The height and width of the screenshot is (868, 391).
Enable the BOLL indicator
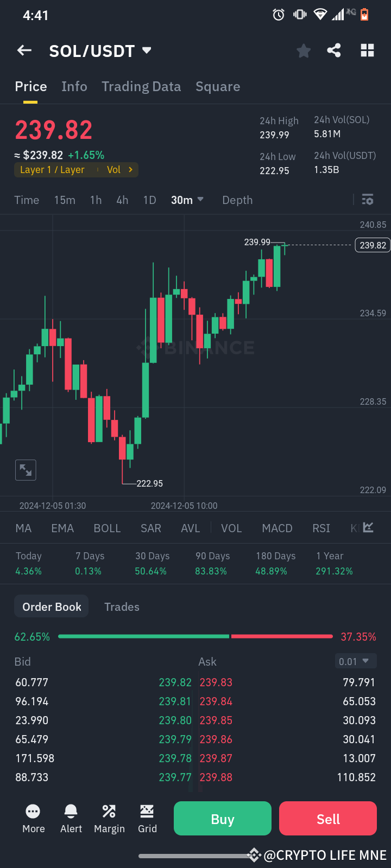pyautogui.click(x=107, y=528)
